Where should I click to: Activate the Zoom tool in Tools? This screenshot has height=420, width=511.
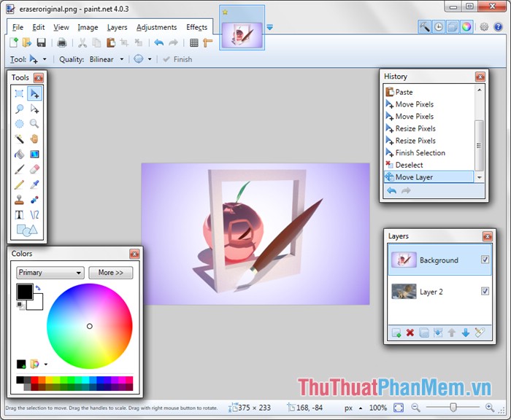(x=34, y=124)
